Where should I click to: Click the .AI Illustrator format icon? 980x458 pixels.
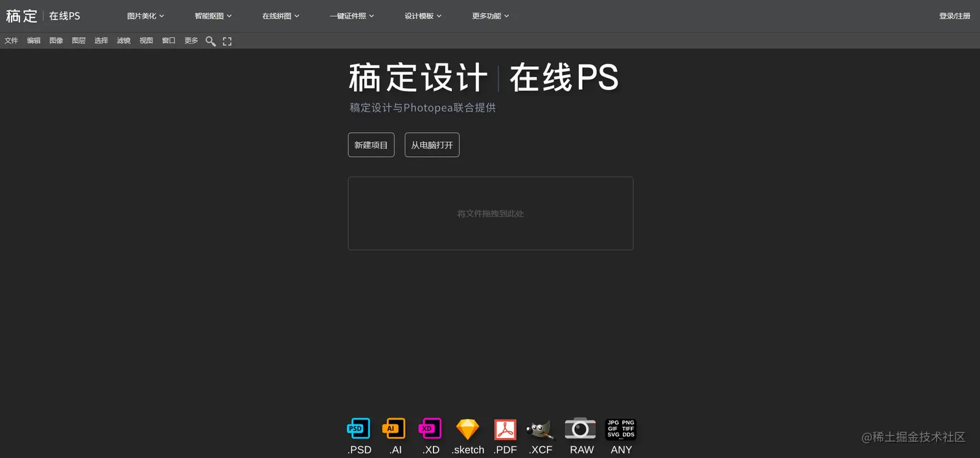[x=394, y=428]
